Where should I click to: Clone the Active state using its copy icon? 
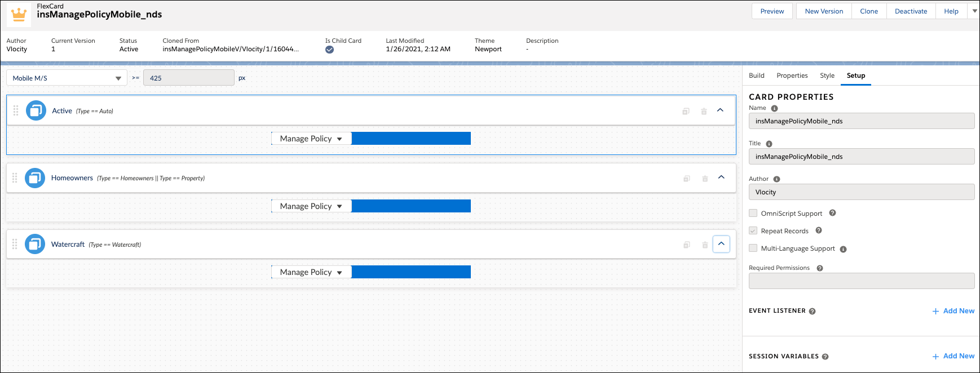tap(686, 112)
